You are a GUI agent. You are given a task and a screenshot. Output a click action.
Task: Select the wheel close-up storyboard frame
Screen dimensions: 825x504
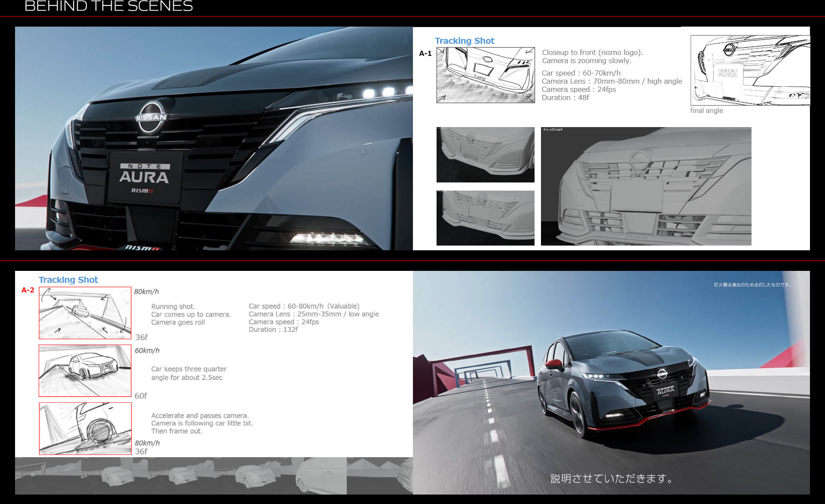click(85, 428)
